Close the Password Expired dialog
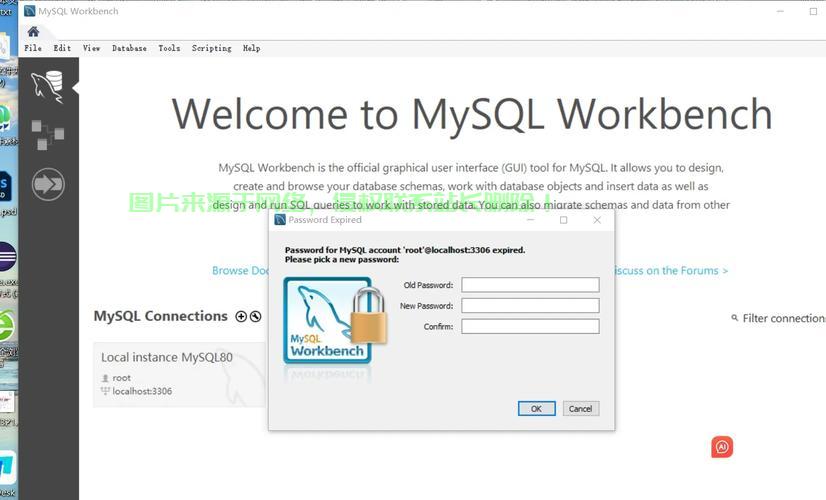 [597, 220]
